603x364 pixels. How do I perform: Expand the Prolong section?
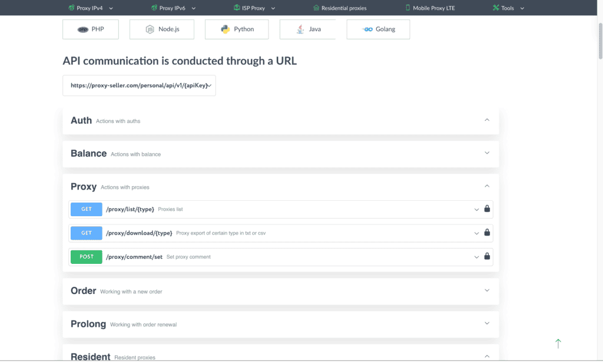point(487,323)
